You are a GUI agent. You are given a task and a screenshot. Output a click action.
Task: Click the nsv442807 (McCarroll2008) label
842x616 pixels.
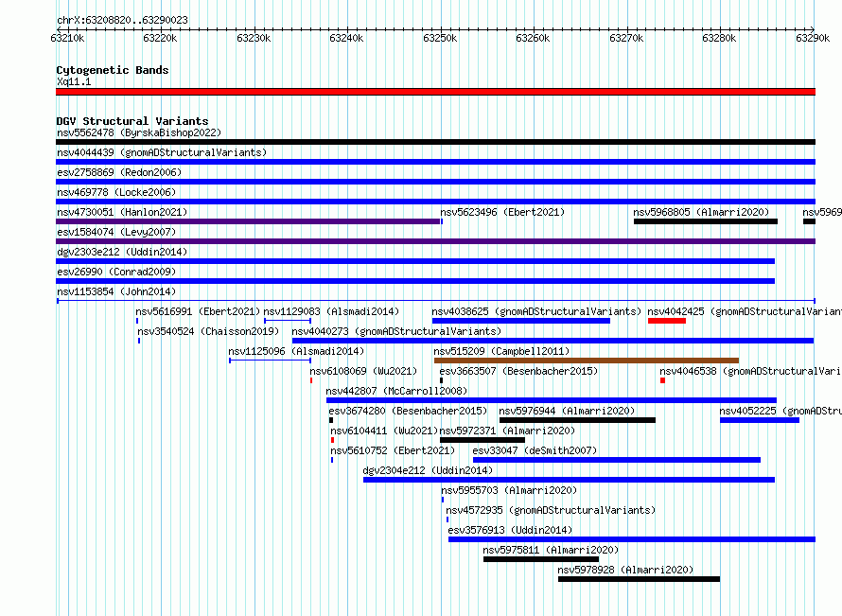396,391
